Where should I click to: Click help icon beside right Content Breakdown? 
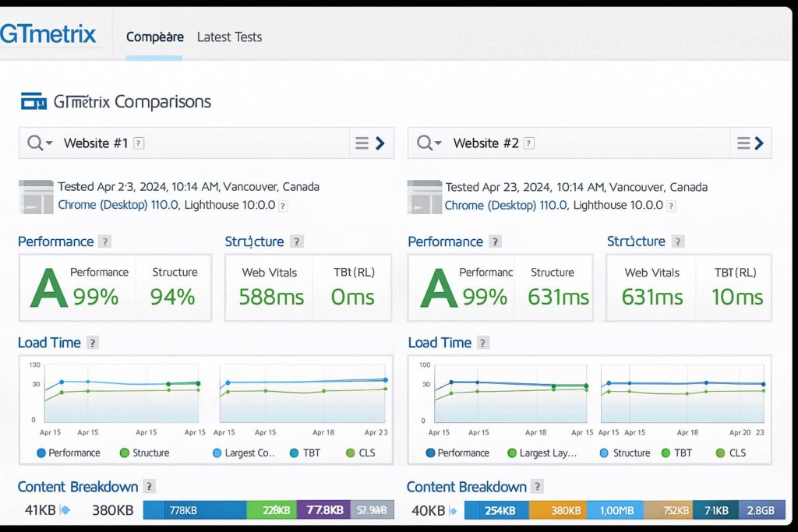[537, 487]
